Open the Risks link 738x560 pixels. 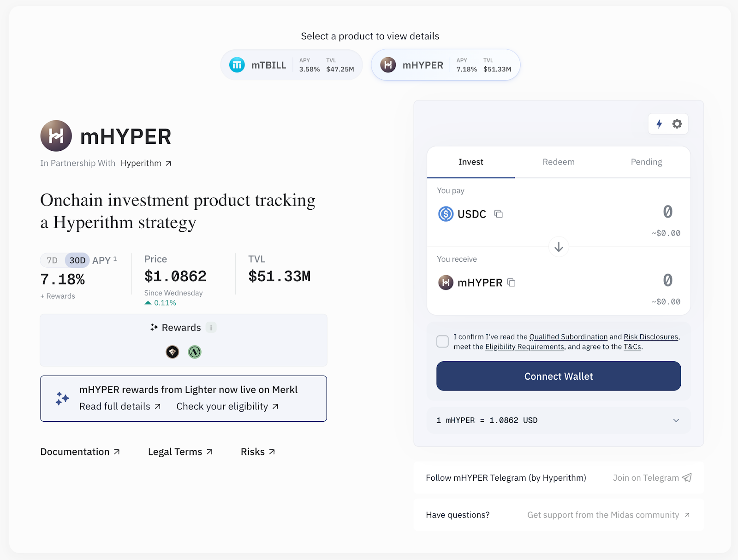pyautogui.click(x=258, y=452)
